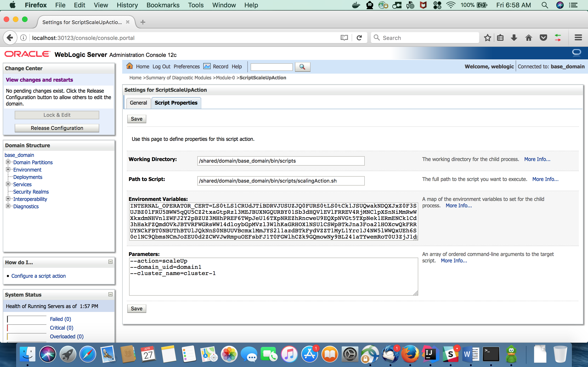Go back with the browser back arrow
The image size is (588, 367).
(10, 38)
